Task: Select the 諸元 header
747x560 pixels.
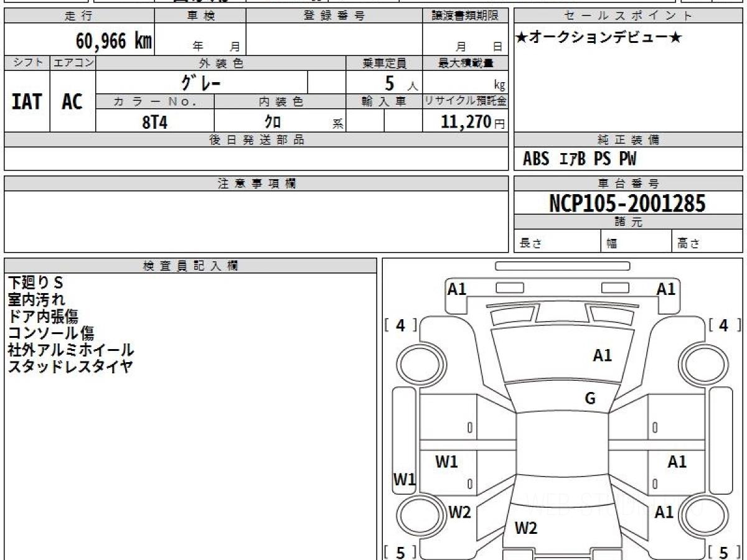Action: (x=628, y=222)
